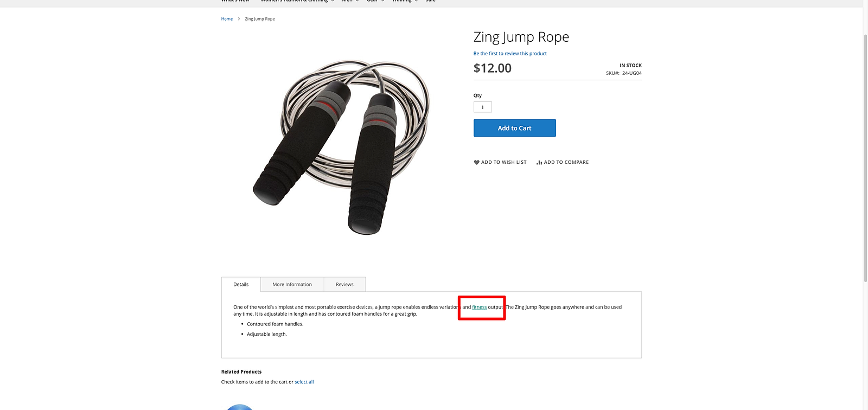Follow the Home breadcrumb link
868x410 pixels.
tap(227, 19)
